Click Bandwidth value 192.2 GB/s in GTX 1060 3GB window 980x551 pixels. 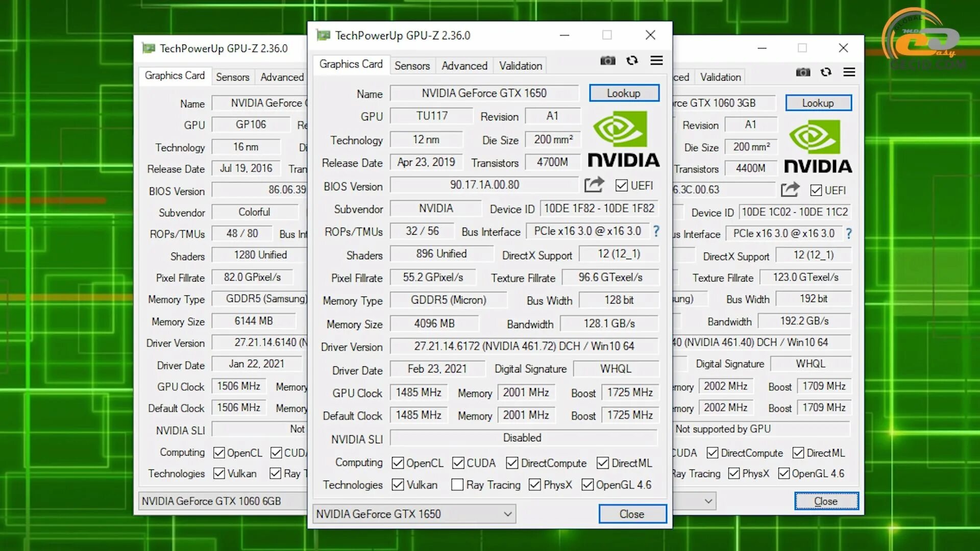pyautogui.click(x=804, y=321)
